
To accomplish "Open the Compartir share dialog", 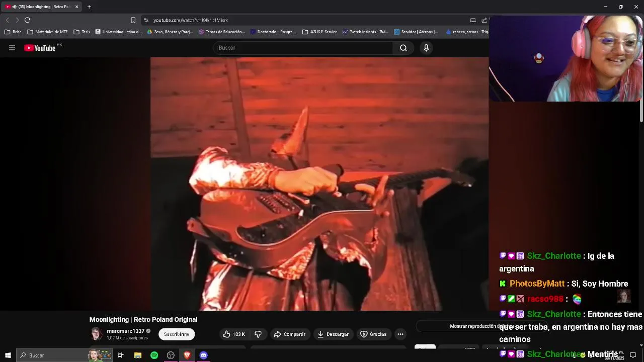I will point(289,334).
